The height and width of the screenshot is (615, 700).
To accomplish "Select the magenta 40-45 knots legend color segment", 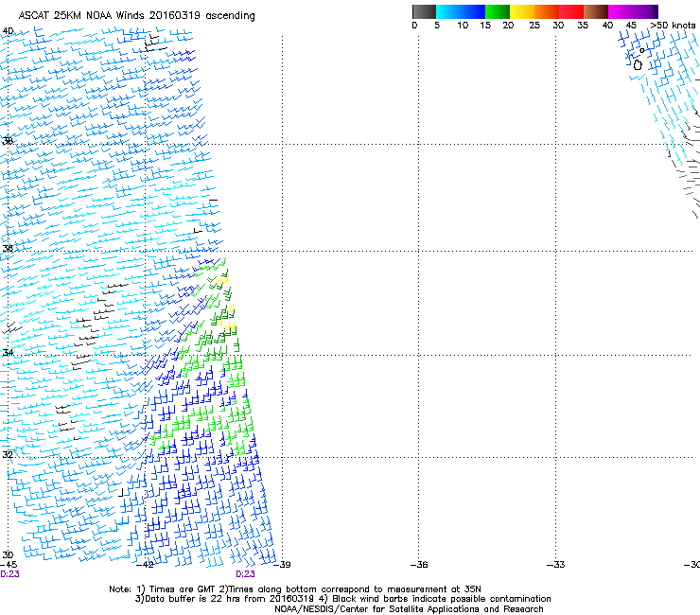I will pos(621,11).
